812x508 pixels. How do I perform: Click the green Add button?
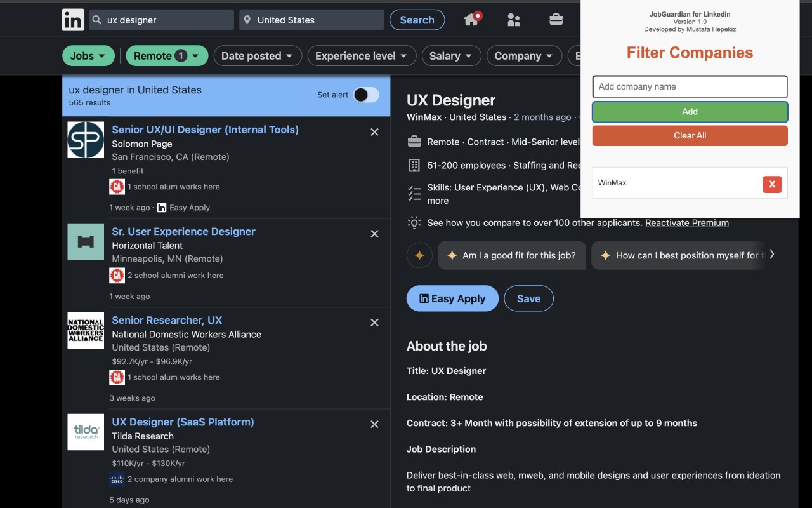[690, 112]
